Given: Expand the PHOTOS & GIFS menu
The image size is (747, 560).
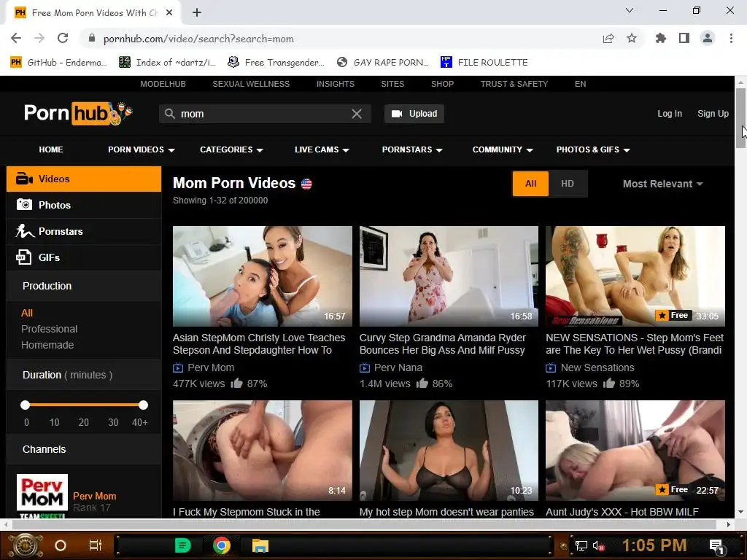Looking at the screenshot, I should tap(593, 149).
